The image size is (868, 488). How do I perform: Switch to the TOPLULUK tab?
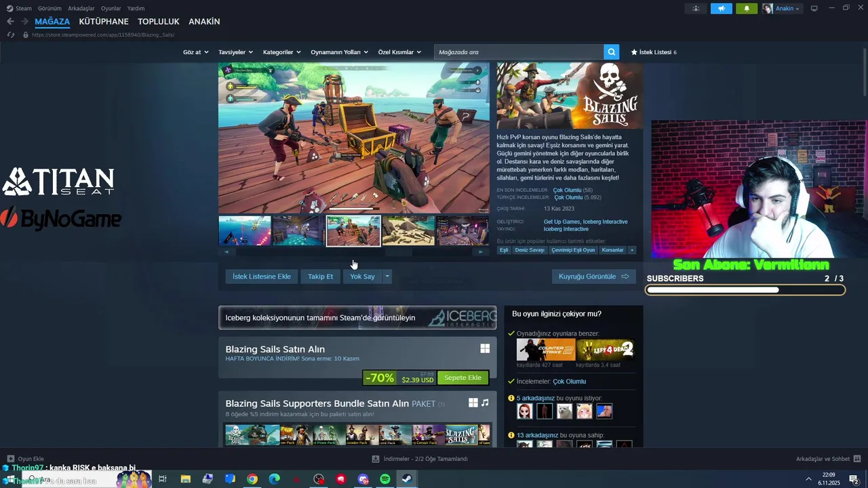pyautogui.click(x=159, y=22)
